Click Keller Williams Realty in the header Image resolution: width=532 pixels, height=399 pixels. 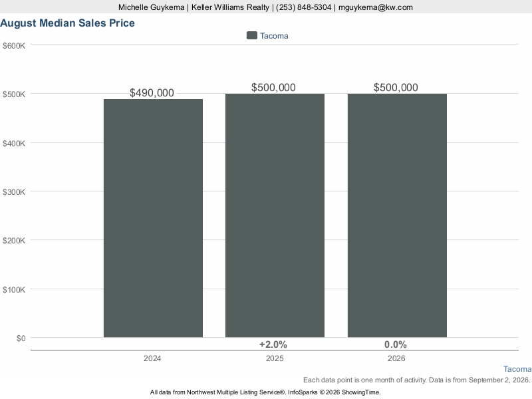(x=230, y=7)
